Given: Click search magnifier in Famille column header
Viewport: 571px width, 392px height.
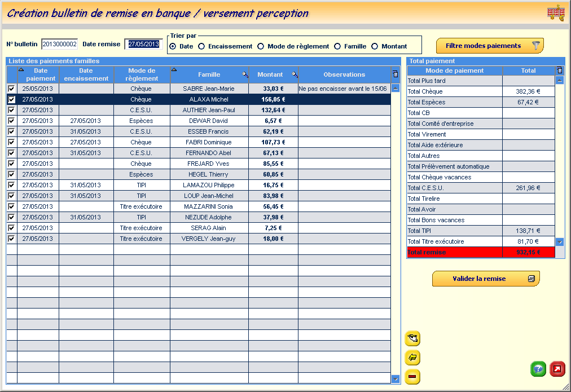Looking at the screenshot, I should (x=245, y=74).
